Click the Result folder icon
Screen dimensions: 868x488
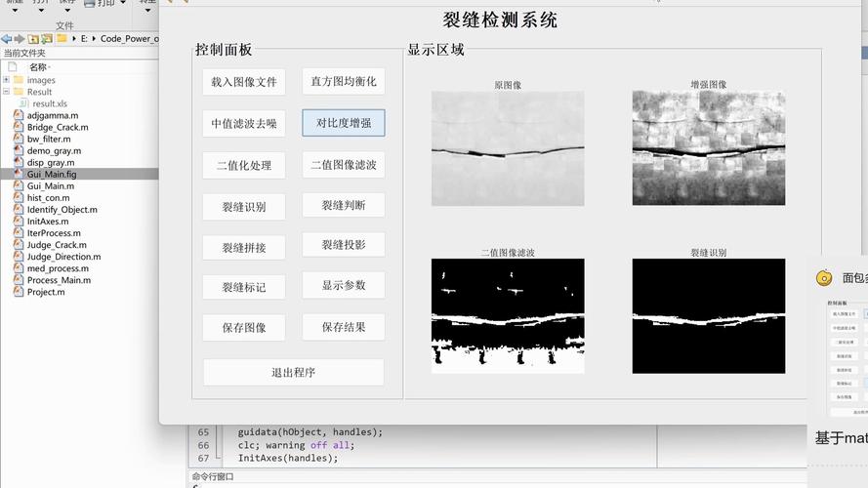(19, 92)
